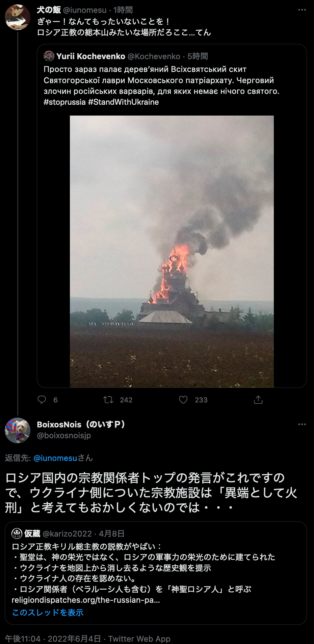Open @iunomesu mention in reply line

(55, 458)
